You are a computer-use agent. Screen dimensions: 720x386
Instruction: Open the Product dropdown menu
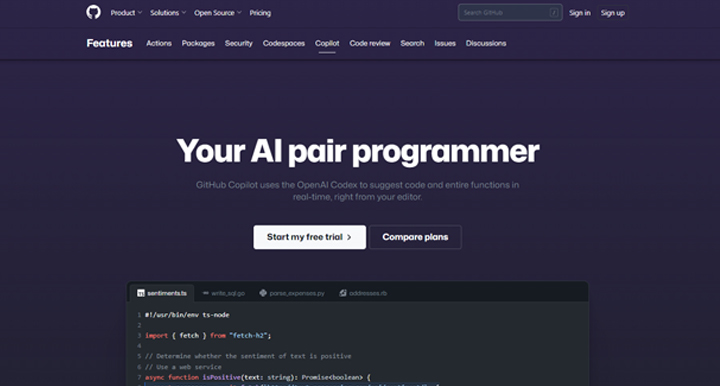[126, 13]
